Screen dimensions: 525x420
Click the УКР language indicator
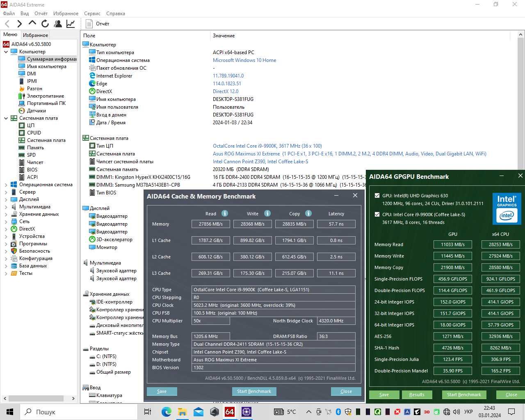[468, 412]
